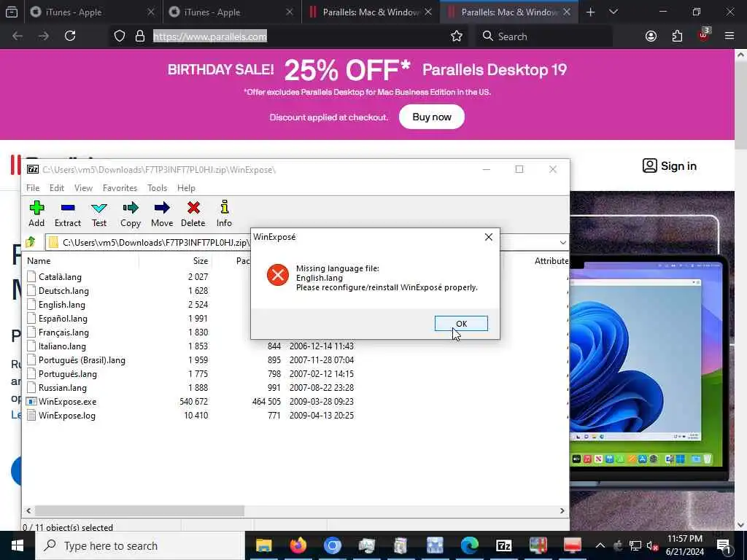Click the OK button in WinExposé dialog
Viewport: 747px width, 560px height.
coord(461,323)
